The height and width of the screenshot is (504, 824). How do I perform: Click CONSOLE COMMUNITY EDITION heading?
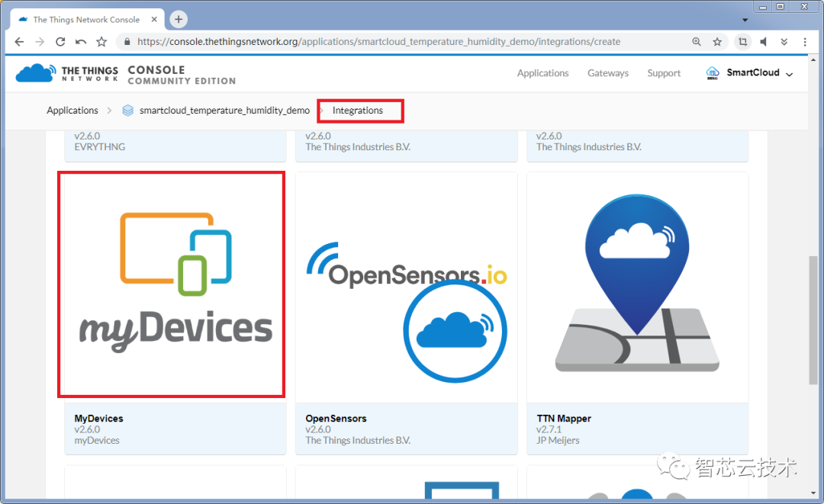[x=182, y=75]
